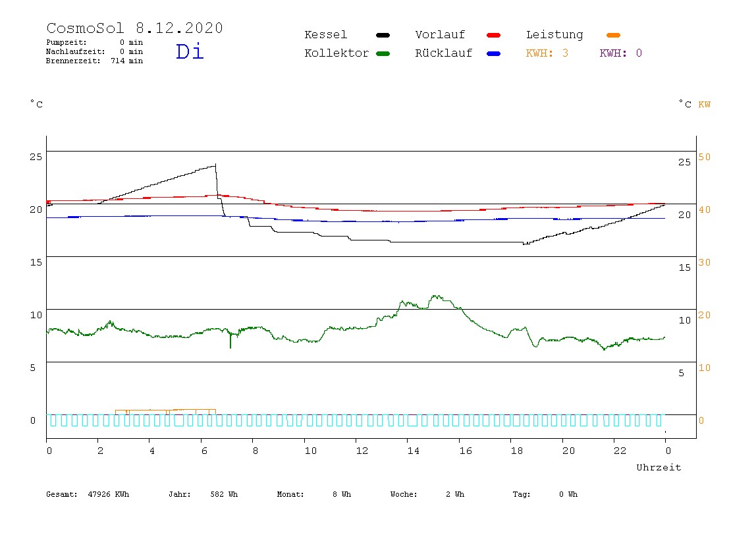Click the black Kessel legend swatch

coord(383,35)
